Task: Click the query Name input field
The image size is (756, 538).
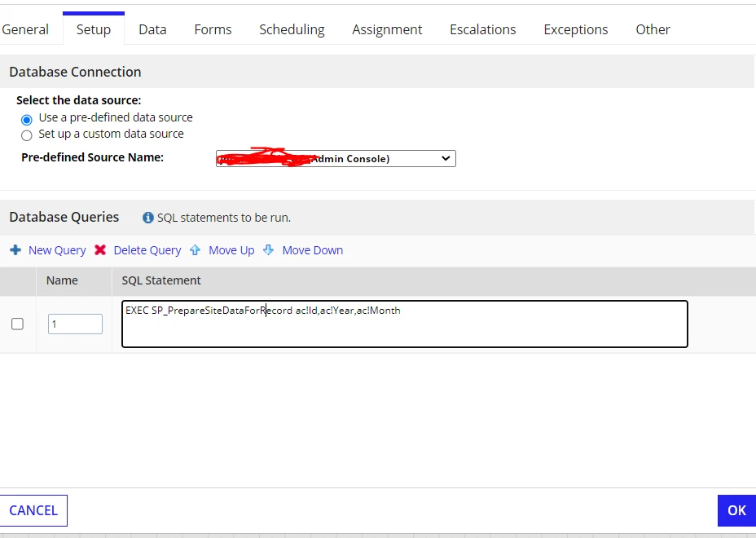Action: tap(75, 324)
